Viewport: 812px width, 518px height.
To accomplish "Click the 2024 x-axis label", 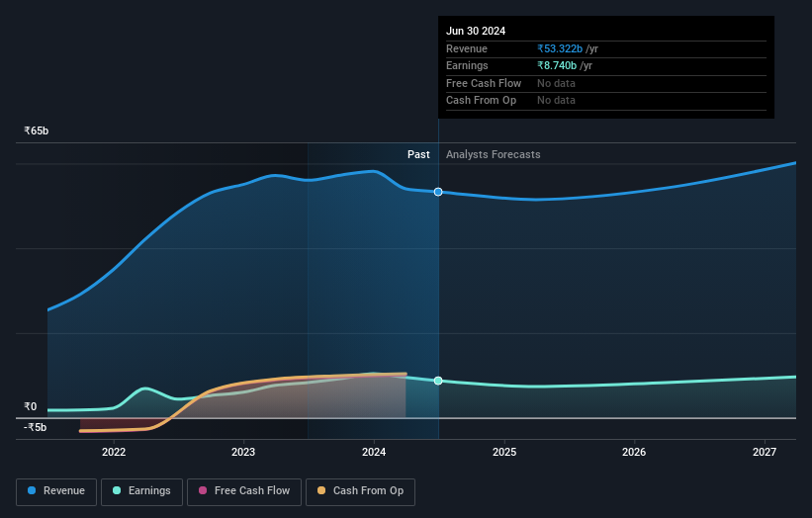I will [x=374, y=453].
